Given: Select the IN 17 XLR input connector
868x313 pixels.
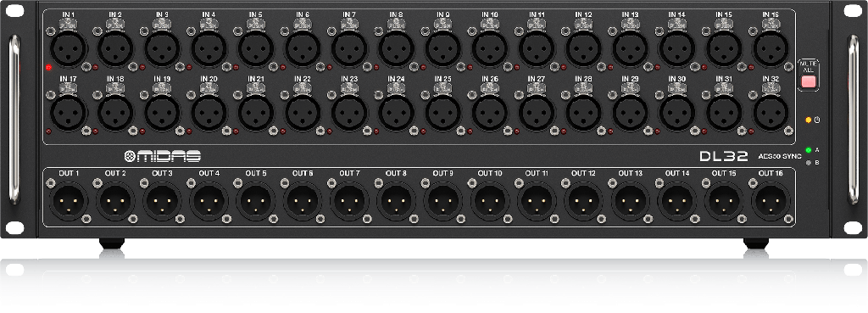Looking at the screenshot, I should click(x=69, y=113).
